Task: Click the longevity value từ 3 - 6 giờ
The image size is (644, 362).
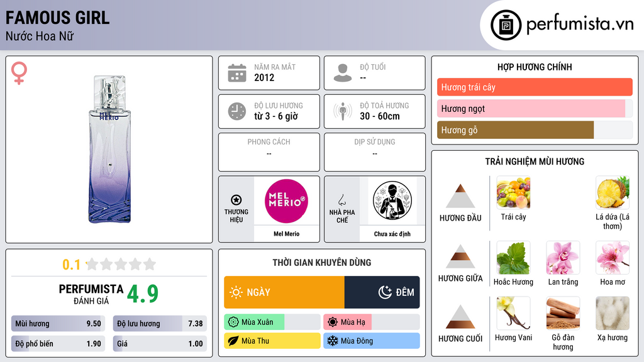Action: coord(276,116)
